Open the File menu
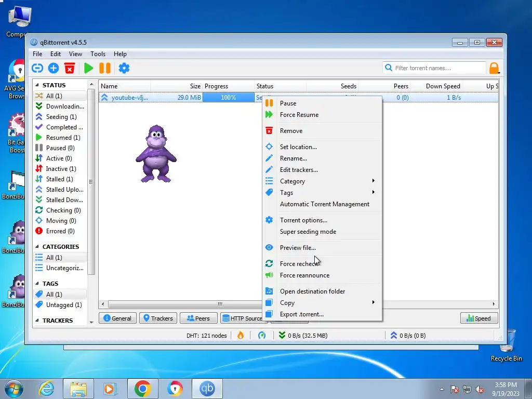The width and height of the screenshot is (532, 399). [37, 54]
